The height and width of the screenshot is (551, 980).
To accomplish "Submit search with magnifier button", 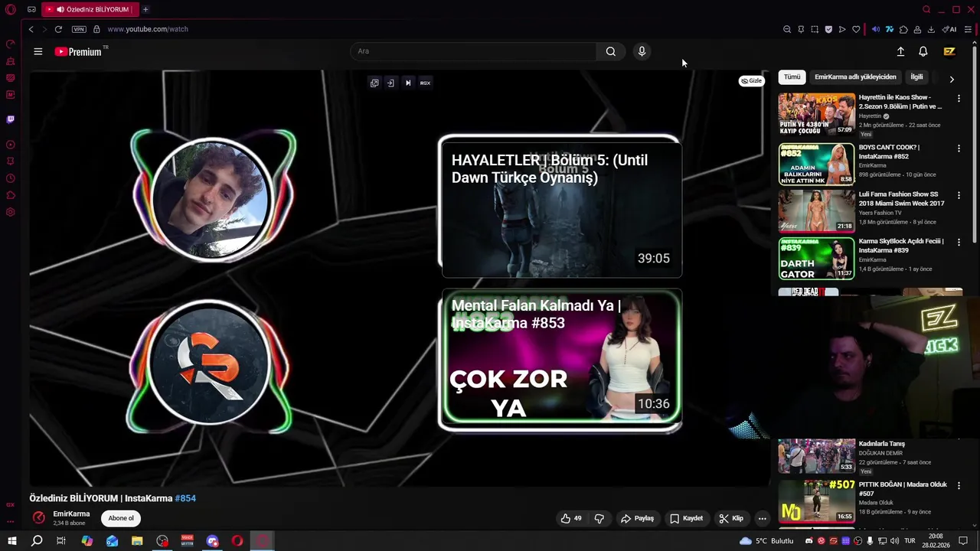I will [x=610, y=51].
